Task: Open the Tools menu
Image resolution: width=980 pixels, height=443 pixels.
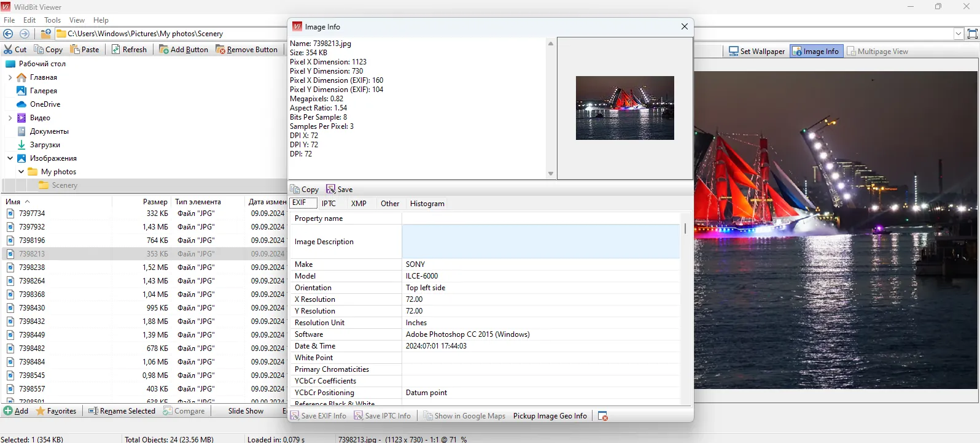Action: [x=52, y=20]
